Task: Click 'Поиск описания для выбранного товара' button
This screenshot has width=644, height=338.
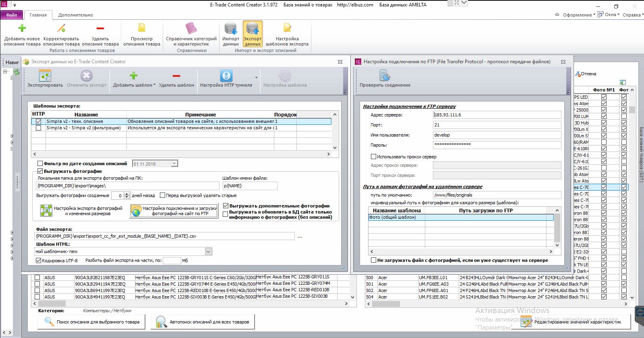Action: point(92,322)
